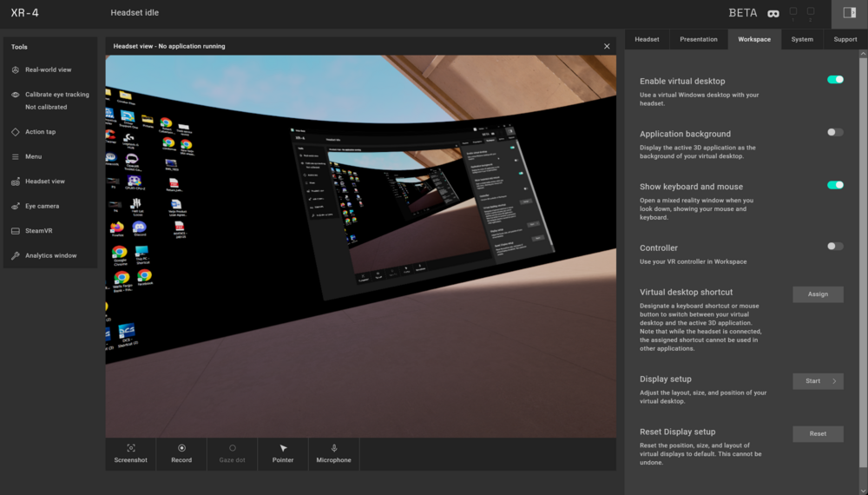The height and width of the screenshot is (495, 868).
Task: Click controller 1 status icon in header
Action: pyautogui.click(x=793, y=13)
